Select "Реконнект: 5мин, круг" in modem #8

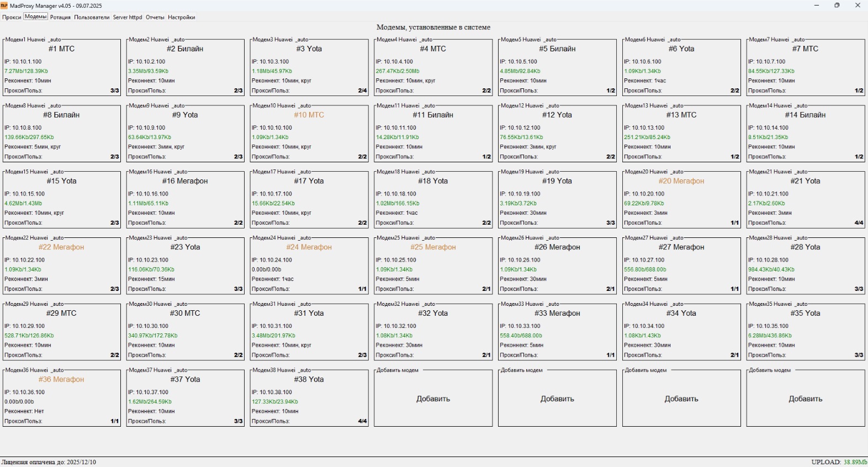pos(33,147)
